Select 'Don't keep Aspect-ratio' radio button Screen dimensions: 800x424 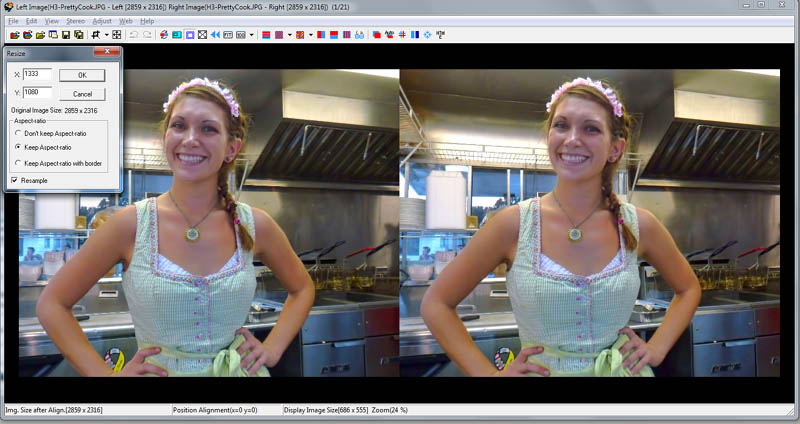pyautogui.click(x=17, y=132)
